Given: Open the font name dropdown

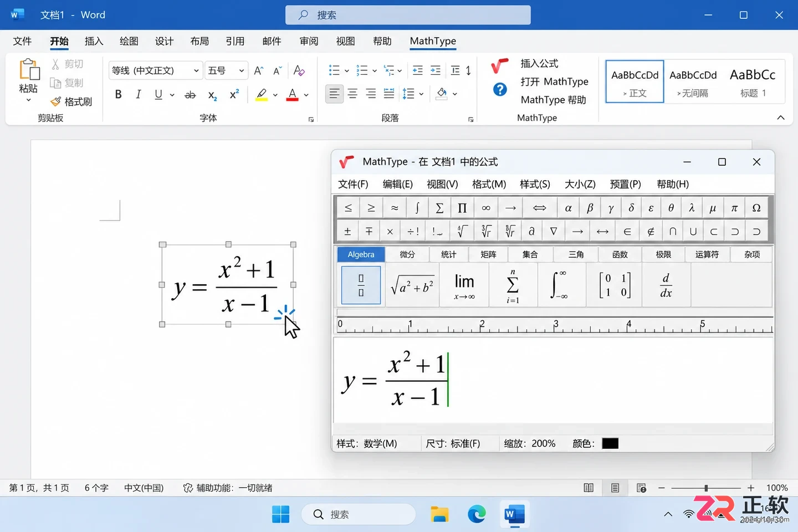Looking at the screenshot, I should point(196,70).
